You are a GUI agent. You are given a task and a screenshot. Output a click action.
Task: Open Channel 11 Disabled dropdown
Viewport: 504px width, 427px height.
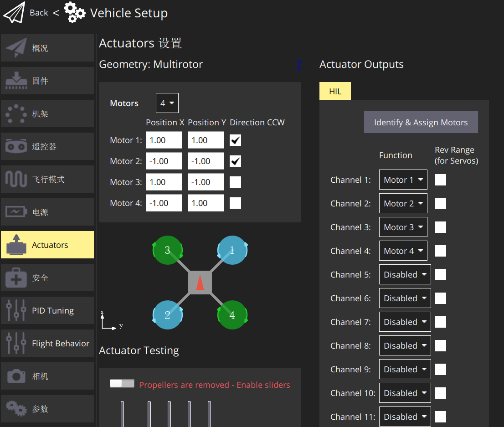coord(405,417)
